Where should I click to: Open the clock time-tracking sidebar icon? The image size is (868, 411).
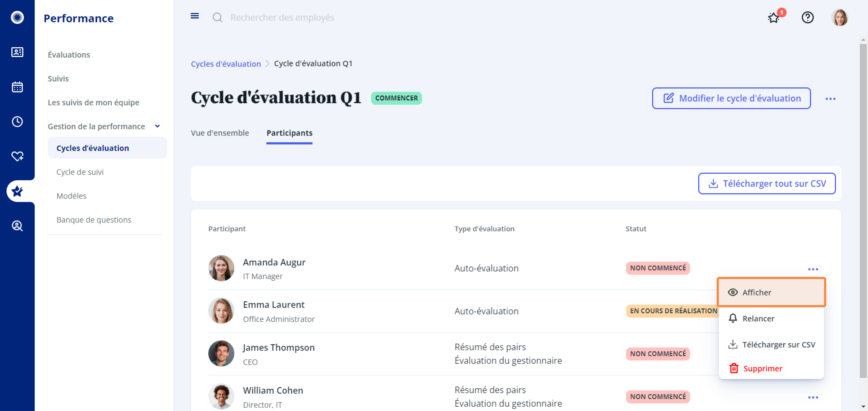point(17,122)
